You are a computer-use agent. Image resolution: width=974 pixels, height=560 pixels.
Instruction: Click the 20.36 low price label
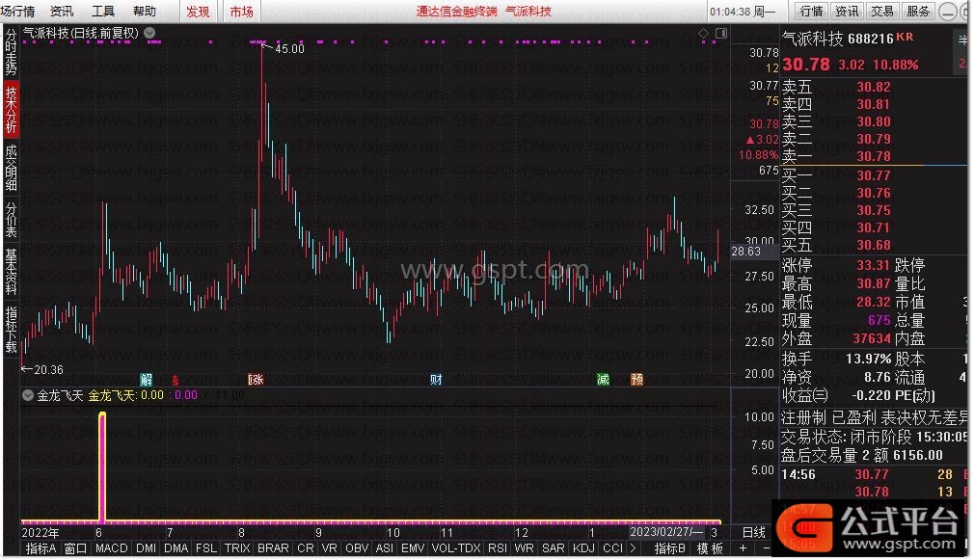(48, 370)
